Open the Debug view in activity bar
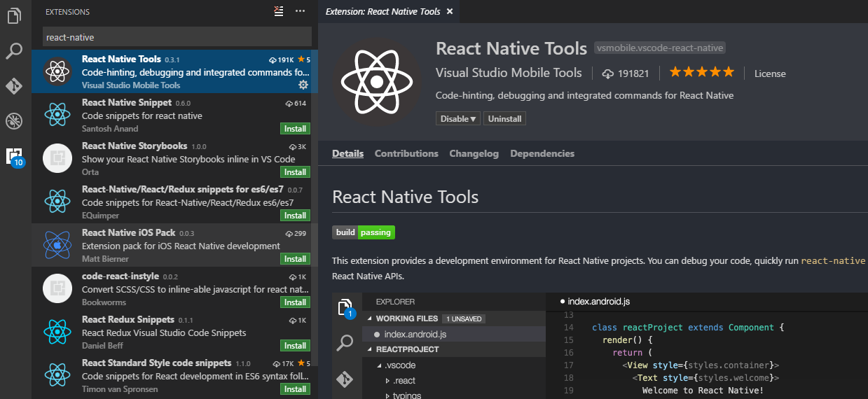 pos(15,120)
